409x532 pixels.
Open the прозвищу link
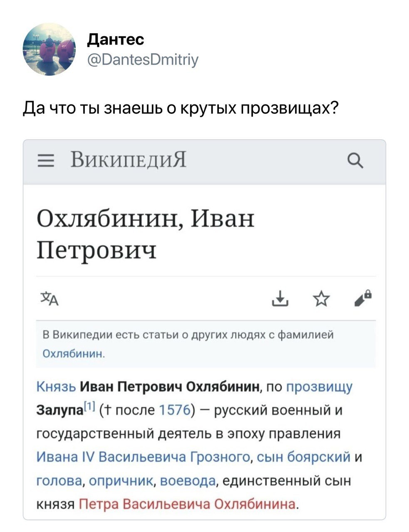click(320, 387)
